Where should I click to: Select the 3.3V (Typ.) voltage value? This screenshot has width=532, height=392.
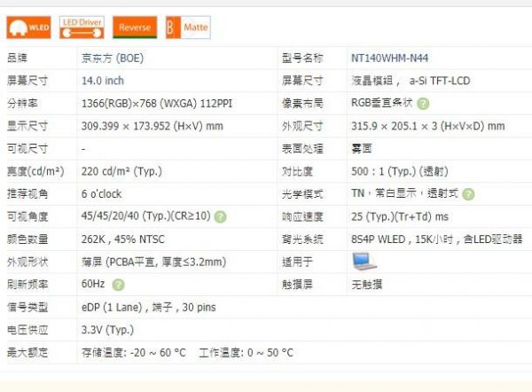pos(107,330)
